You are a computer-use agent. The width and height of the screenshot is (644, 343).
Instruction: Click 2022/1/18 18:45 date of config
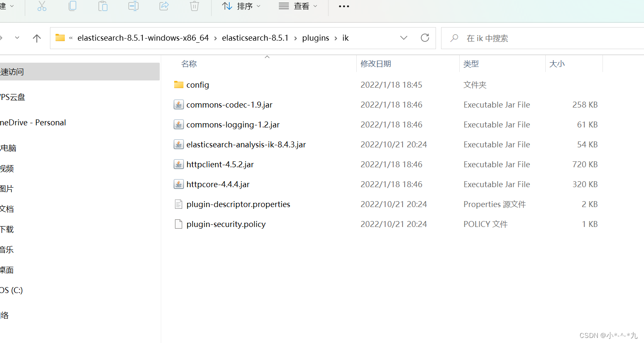[x=391, y=85]
